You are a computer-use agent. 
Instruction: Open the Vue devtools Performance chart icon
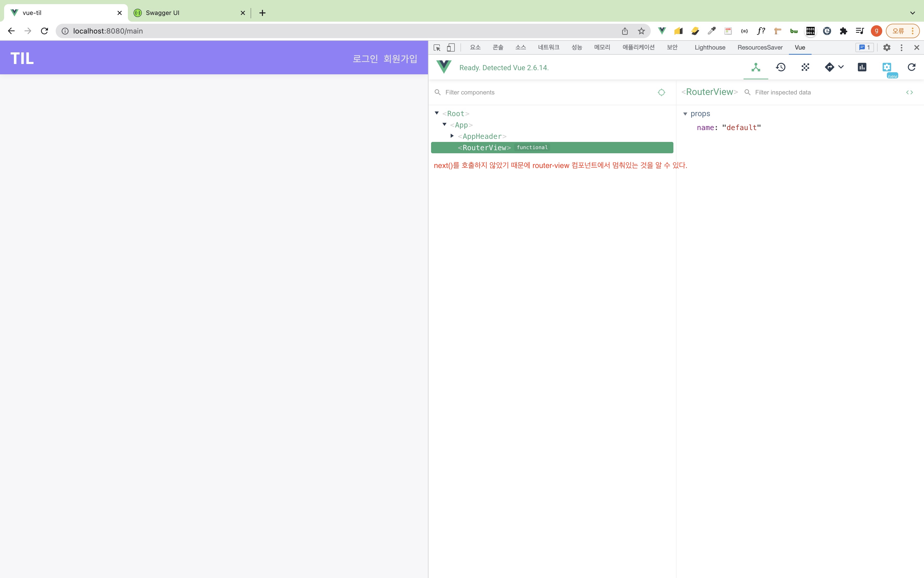point(862,67)
